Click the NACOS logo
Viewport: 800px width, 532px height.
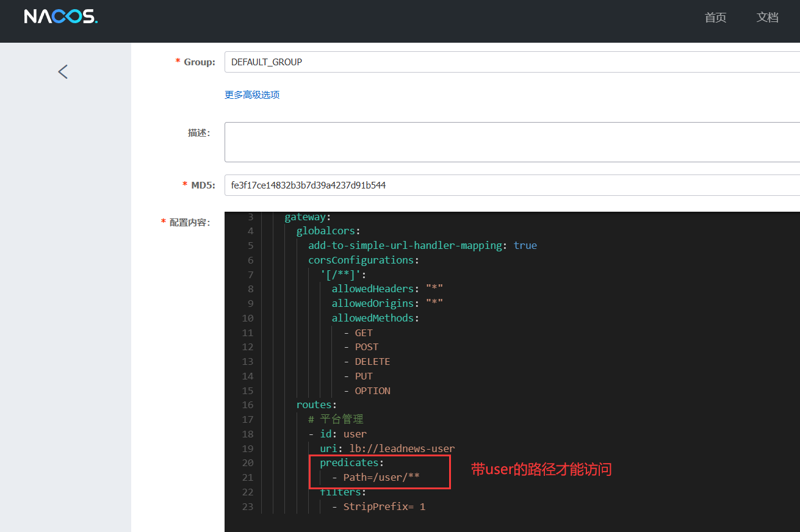point(60,16)
